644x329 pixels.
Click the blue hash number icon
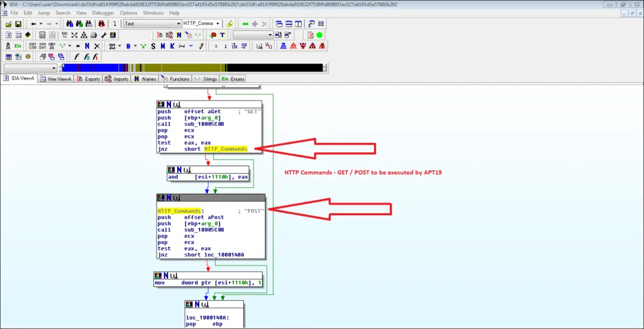[128, 46]
